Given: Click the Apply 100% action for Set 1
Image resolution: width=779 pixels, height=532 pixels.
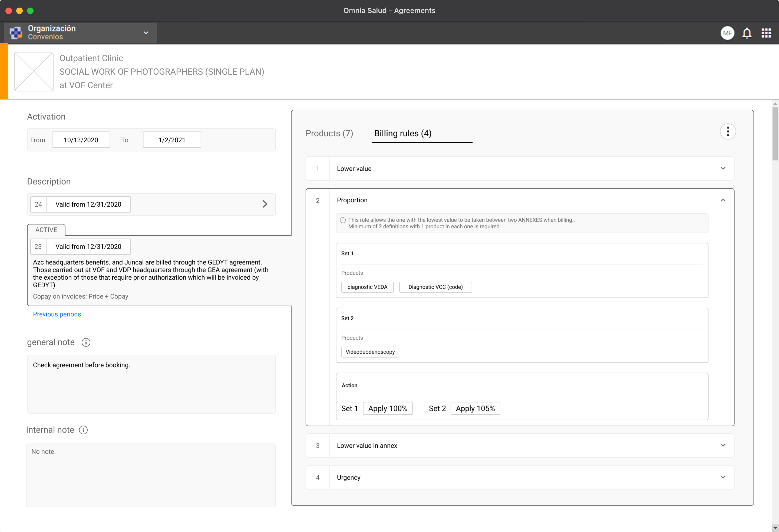Looking at the screenshot, I should click(388, 408).
